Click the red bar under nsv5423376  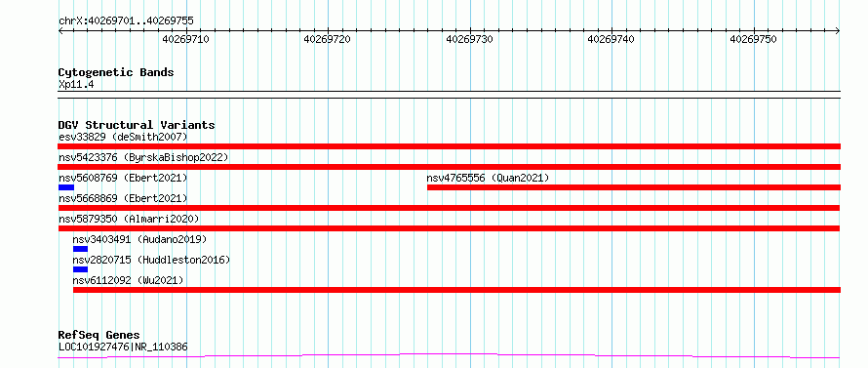(449, 167)
